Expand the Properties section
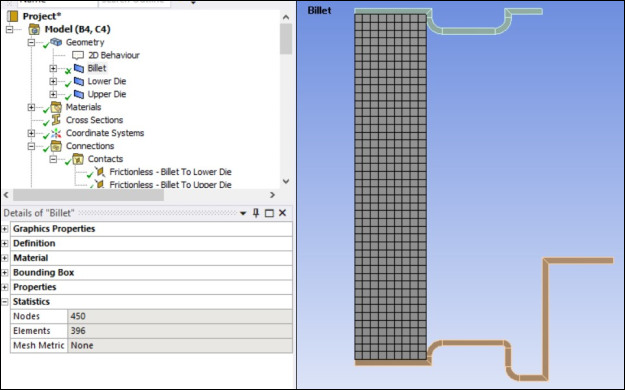Screen dimensions: 625x390 (5, 287)
